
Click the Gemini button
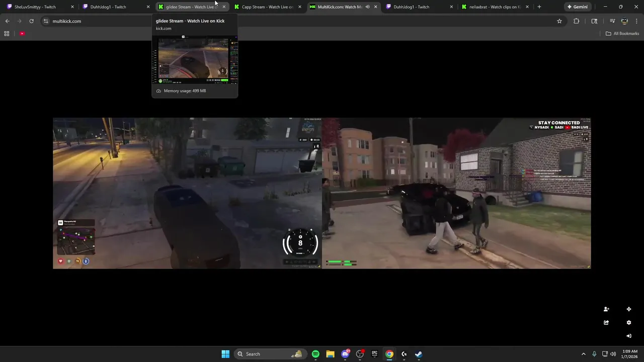[x=578, y=7]
